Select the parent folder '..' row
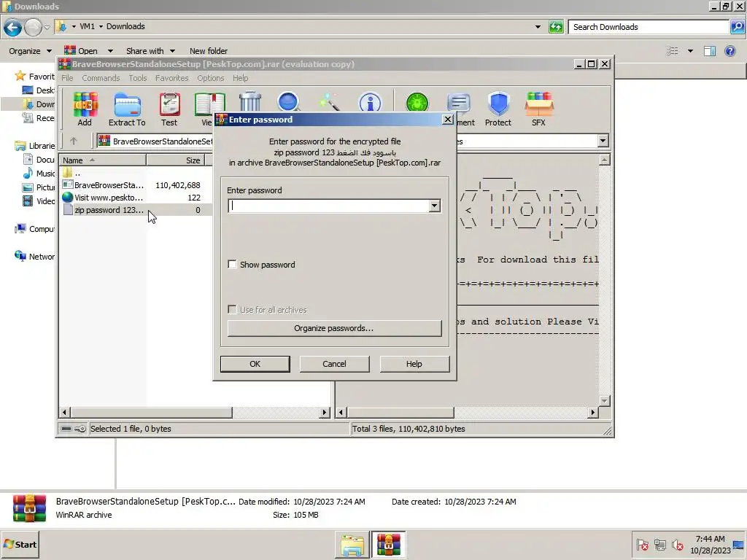747x560 pixels. (x=136, y=173)
